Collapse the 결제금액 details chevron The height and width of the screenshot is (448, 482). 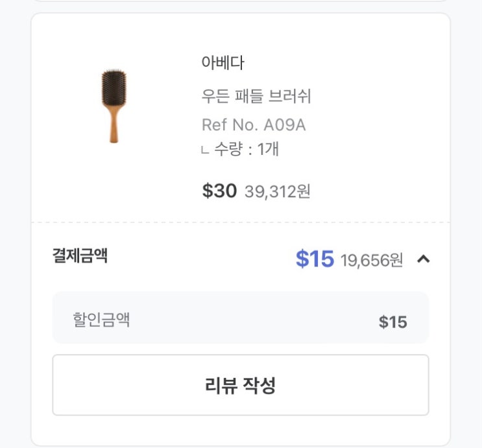(423, 259)
